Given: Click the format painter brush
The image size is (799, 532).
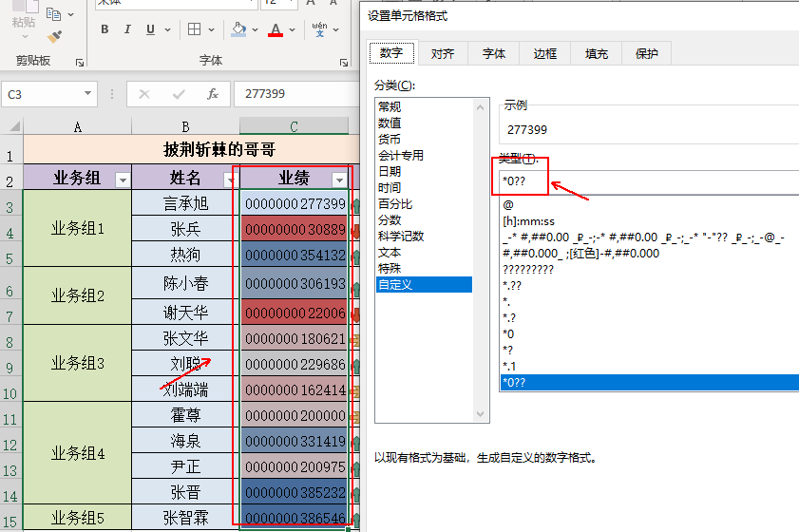Looking at the screenshot, I should click(x=54, y=37).
